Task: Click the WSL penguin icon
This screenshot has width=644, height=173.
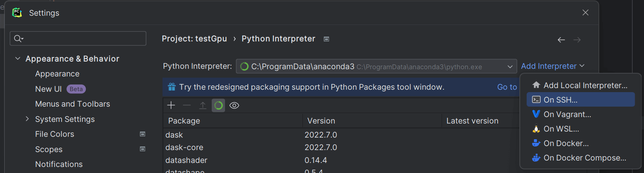Action: [x=536, y=129]
